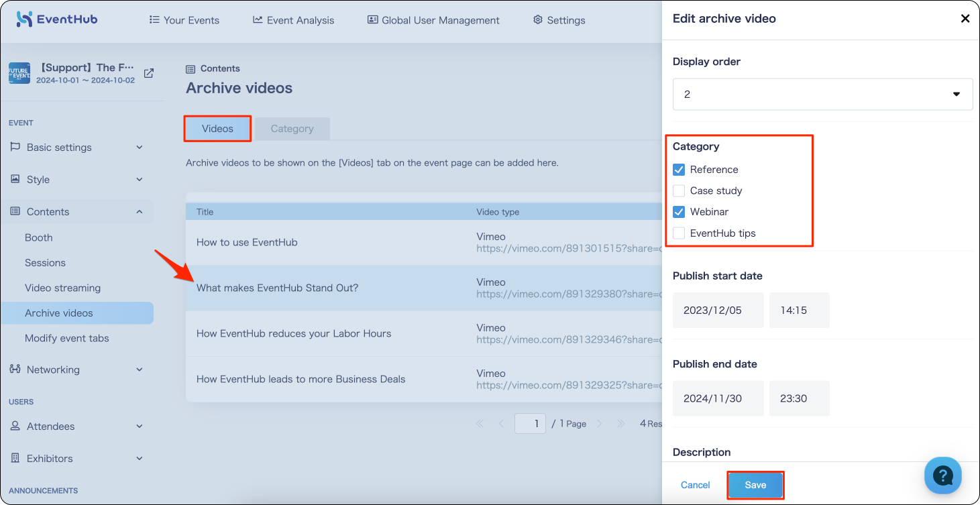The image size is (980, 505).
Task: Close the Edit archive video panel
Action: pyautogui.click(x=965, y=19)
